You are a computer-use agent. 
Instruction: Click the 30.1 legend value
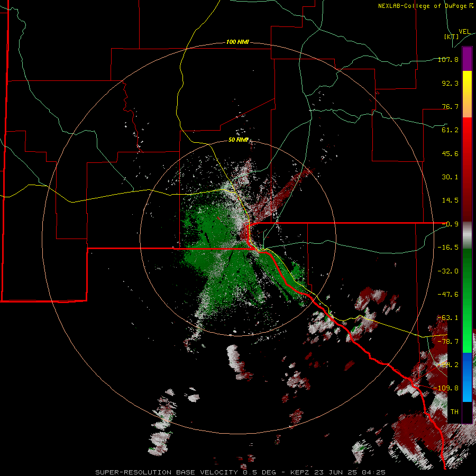450,177
